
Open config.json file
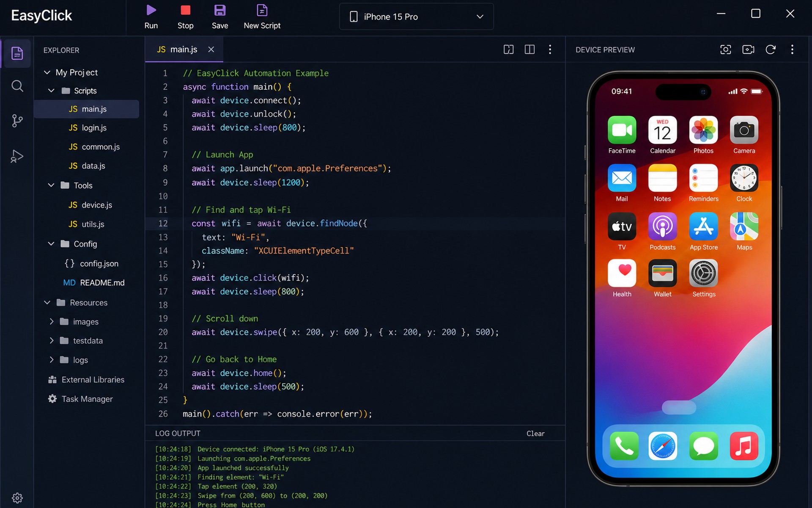pos(91,263)
